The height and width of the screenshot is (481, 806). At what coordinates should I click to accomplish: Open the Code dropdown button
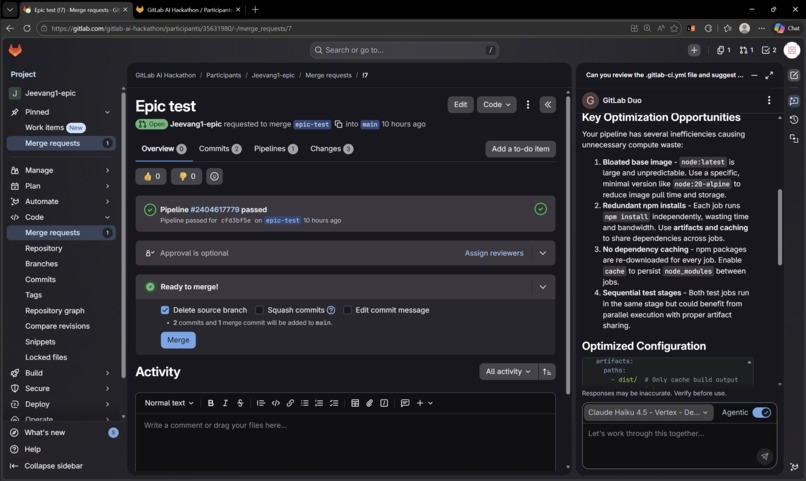point(497,104)
